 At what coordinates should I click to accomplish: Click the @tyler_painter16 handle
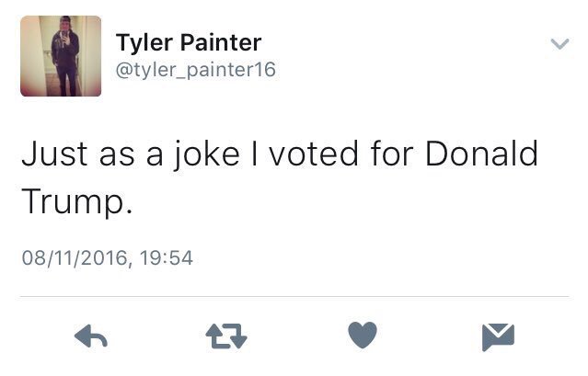(195, 70)
